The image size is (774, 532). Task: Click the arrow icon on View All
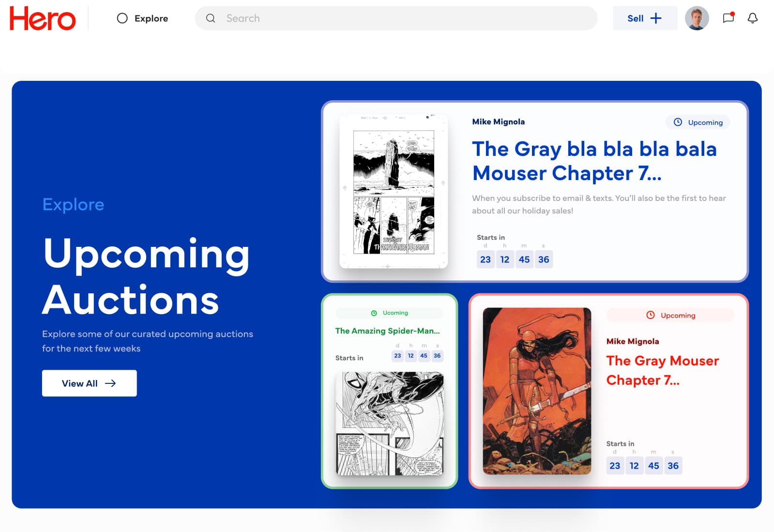[x=110, y=383]
